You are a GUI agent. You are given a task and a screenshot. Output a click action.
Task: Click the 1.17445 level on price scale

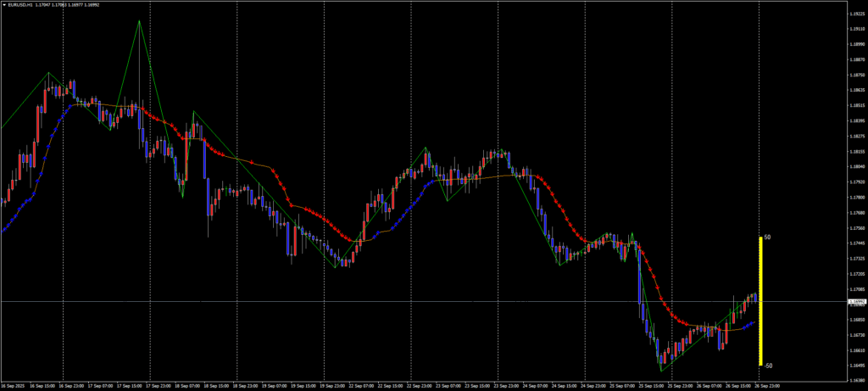tap(856, 243)
